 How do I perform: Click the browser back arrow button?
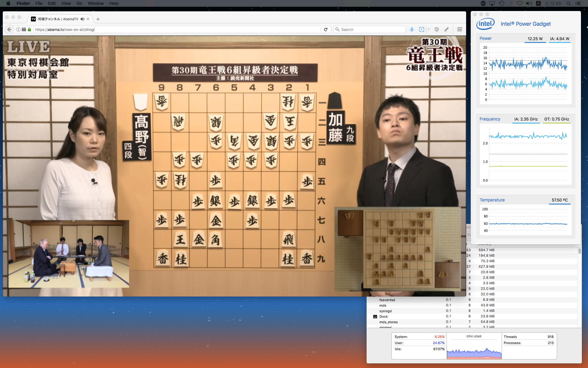tap(9, 29)
